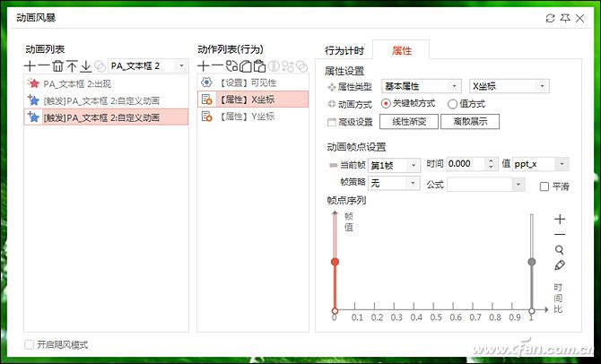The image size is (601, 364).
Task: Click the last greyed link icon in 动作列表 toolbar
Action: [x=302, y=66]
